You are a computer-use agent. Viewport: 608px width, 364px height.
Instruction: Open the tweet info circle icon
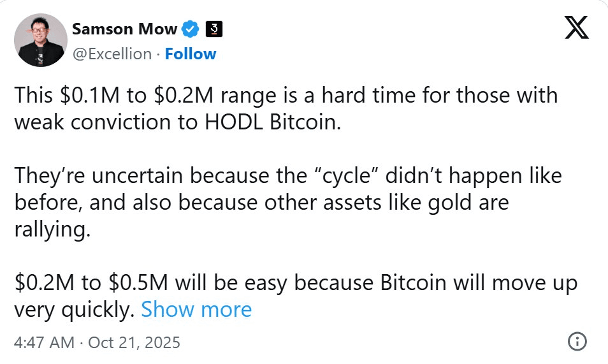(577, 342)
